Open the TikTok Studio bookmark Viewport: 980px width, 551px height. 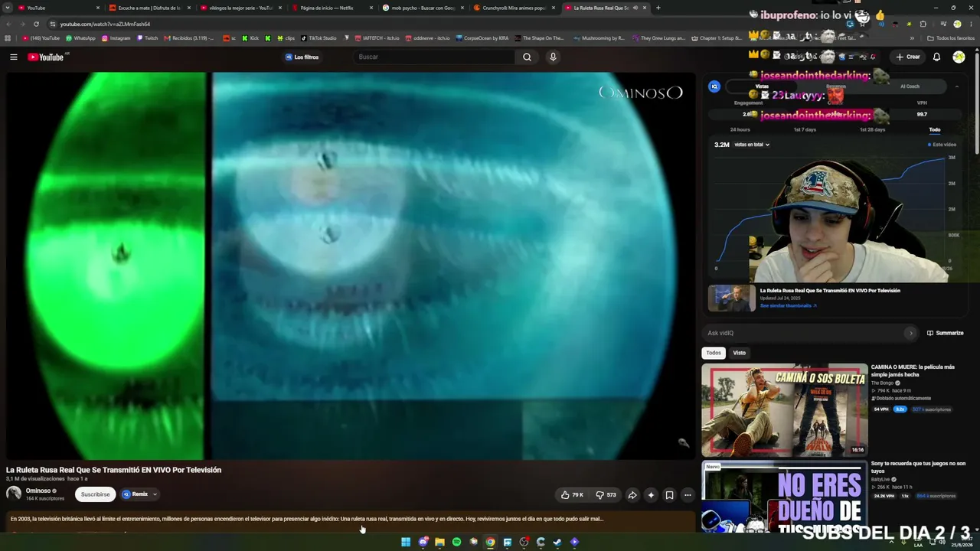[x=318, y=38]
